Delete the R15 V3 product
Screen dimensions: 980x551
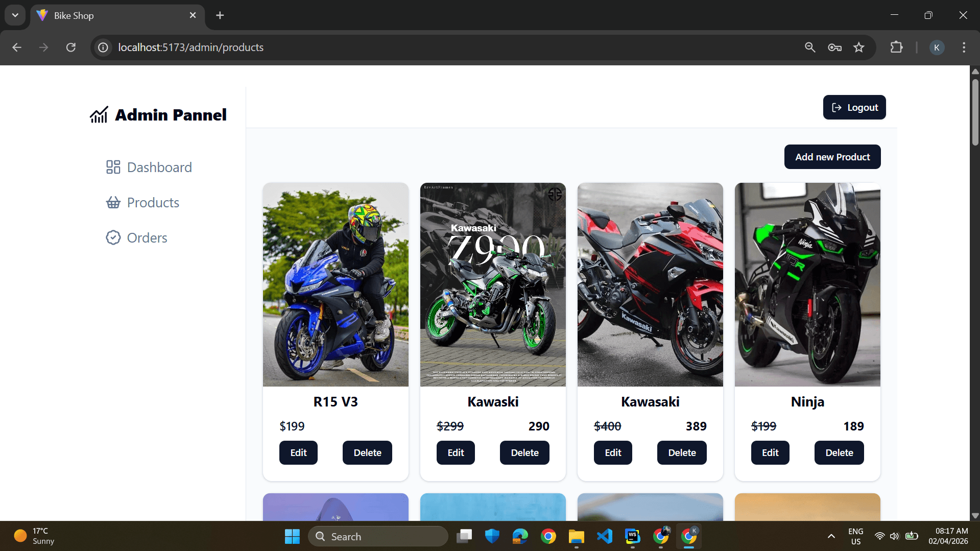pyautogui.click(x=367, y=452)
